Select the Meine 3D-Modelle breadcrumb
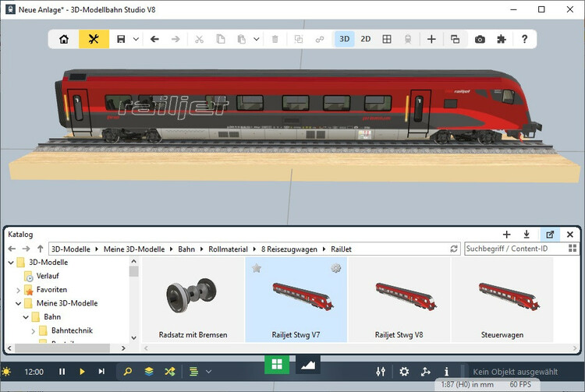This screenshot has height=392, width=585. [134, 249]
